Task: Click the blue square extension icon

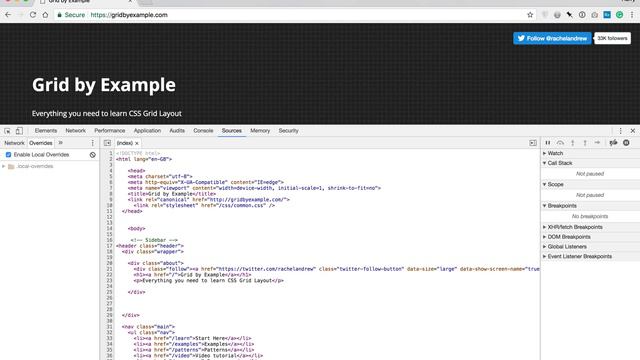Action: pyautogui.click(x=607, y=15)
